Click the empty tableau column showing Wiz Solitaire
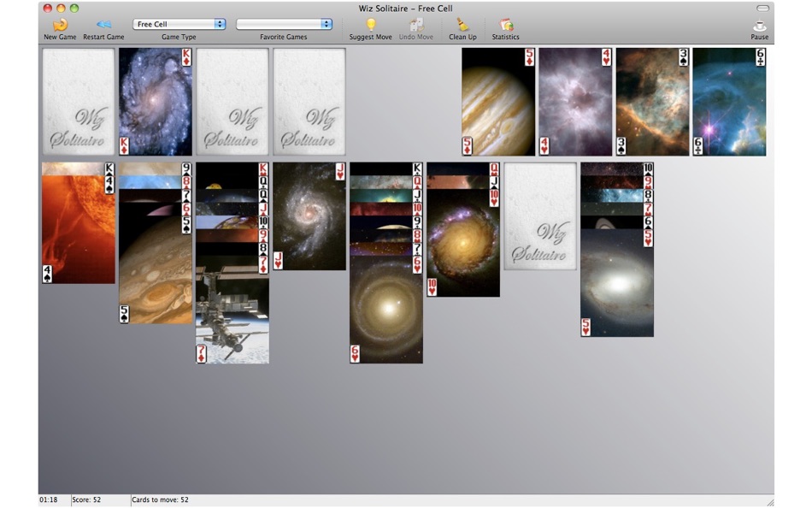 tap(540, 216)
